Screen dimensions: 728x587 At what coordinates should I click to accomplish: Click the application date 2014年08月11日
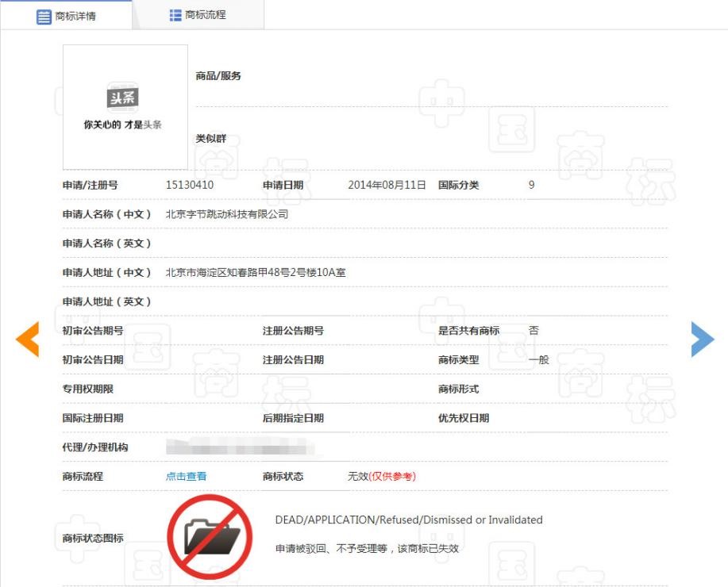coord(387,185)
